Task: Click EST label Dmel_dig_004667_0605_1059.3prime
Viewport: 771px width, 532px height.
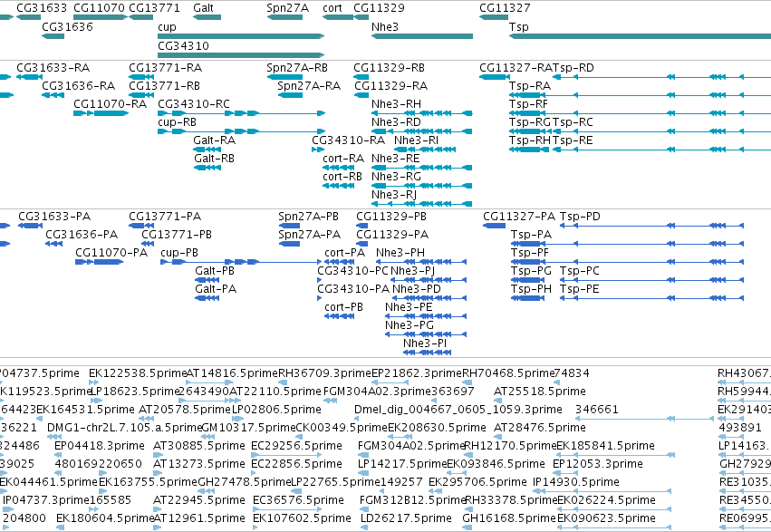Action: click(x=458, y=410)
